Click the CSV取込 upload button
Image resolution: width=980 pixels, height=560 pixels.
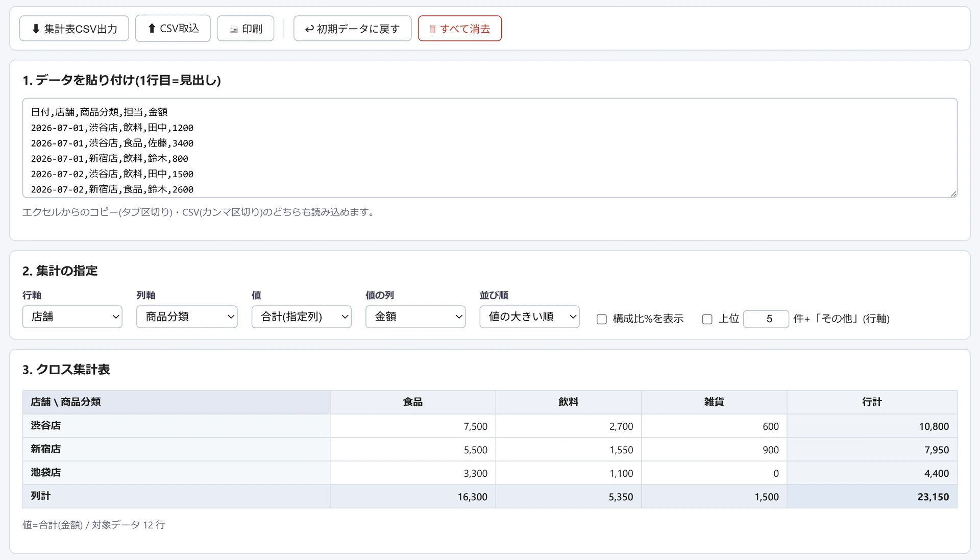coord(173,29)
